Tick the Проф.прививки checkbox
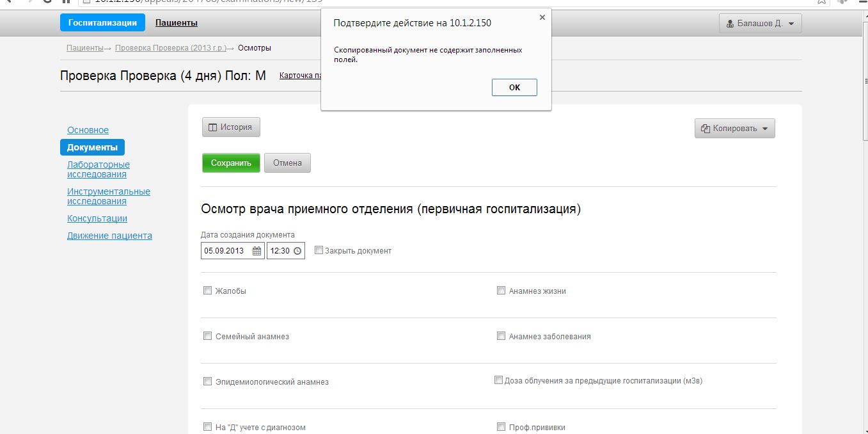The image size is (868, 434). tap(501, 426)
